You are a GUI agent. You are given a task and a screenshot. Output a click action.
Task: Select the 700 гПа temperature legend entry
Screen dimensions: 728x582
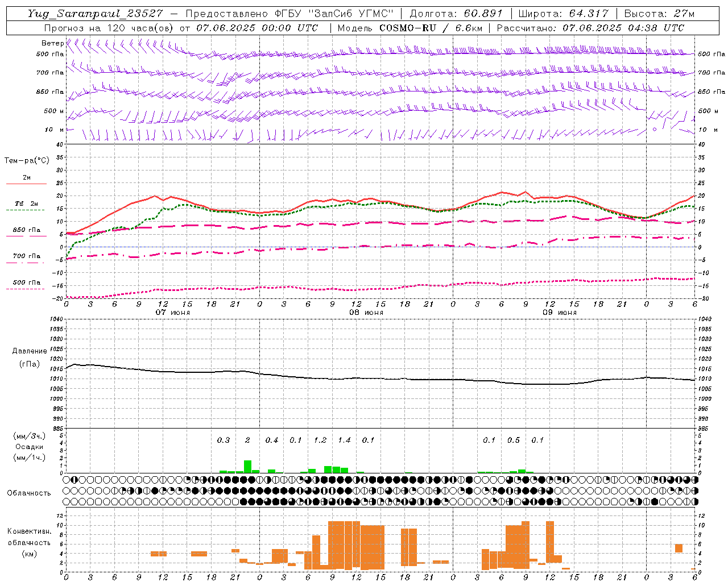(x=27, y=256)
